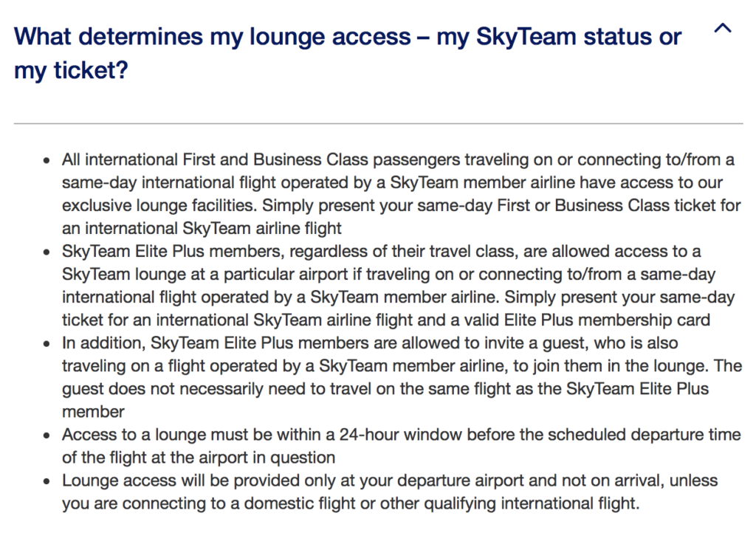Toggle the accordion arrow to close the section
Screen dimensions: 756x544
click(721, 28)
